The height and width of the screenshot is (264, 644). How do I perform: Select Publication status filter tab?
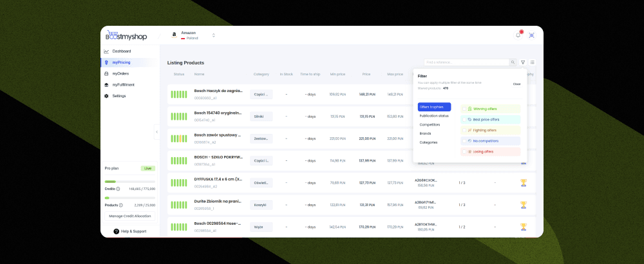pos(434,116)
